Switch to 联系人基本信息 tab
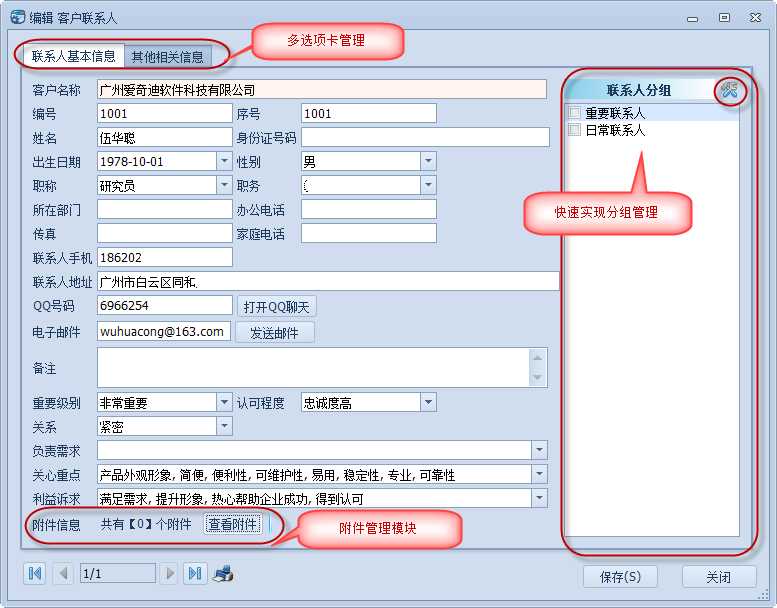This screenshot has height=608, width=777. (x=73, y=56)
